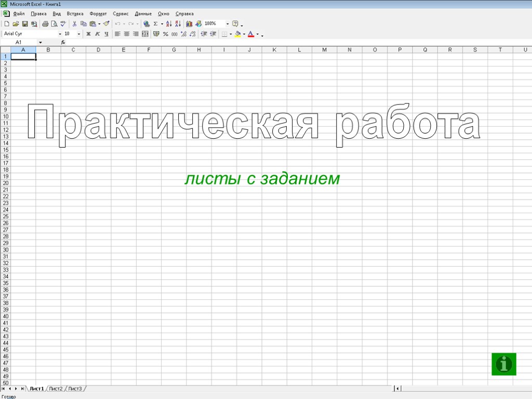
Task: Apply Percent style icon
Action: tap(166, 34)
